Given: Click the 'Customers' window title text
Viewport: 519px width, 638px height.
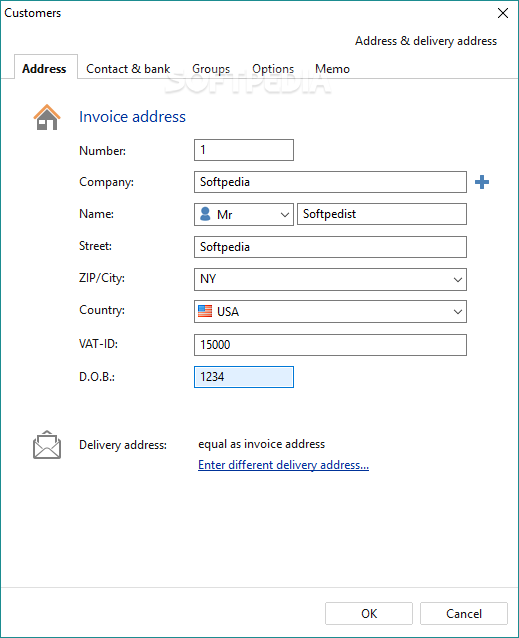Looking at the screenshot, I should [33, 13].
